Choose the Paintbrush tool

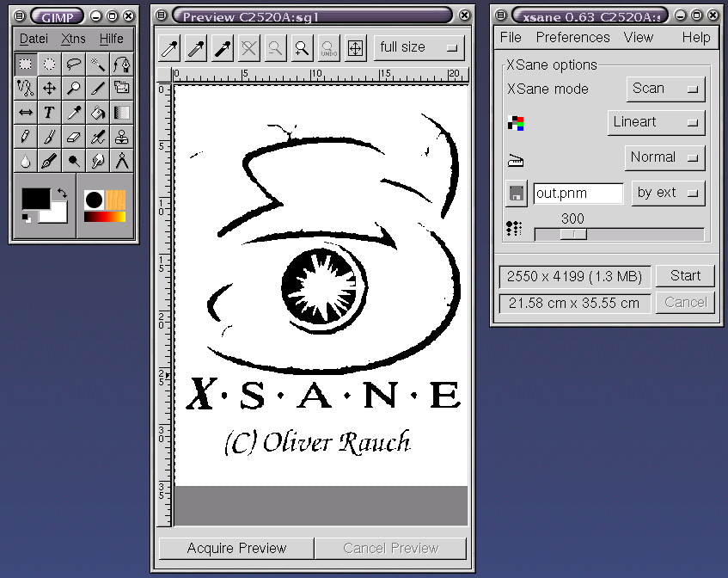[x=50, y=137]
